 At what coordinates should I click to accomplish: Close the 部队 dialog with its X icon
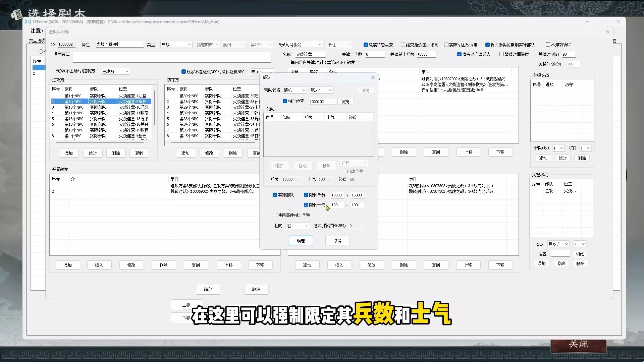373,77
